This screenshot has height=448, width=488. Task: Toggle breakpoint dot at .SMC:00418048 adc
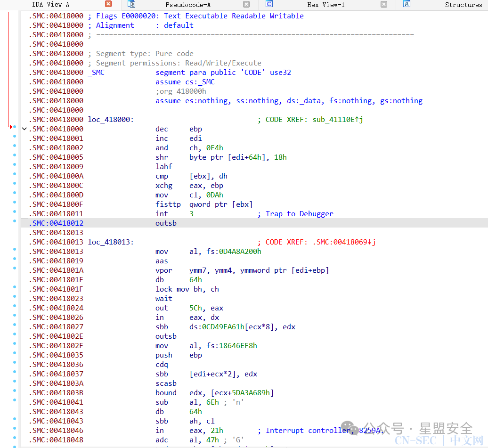[x=15, y=438]
